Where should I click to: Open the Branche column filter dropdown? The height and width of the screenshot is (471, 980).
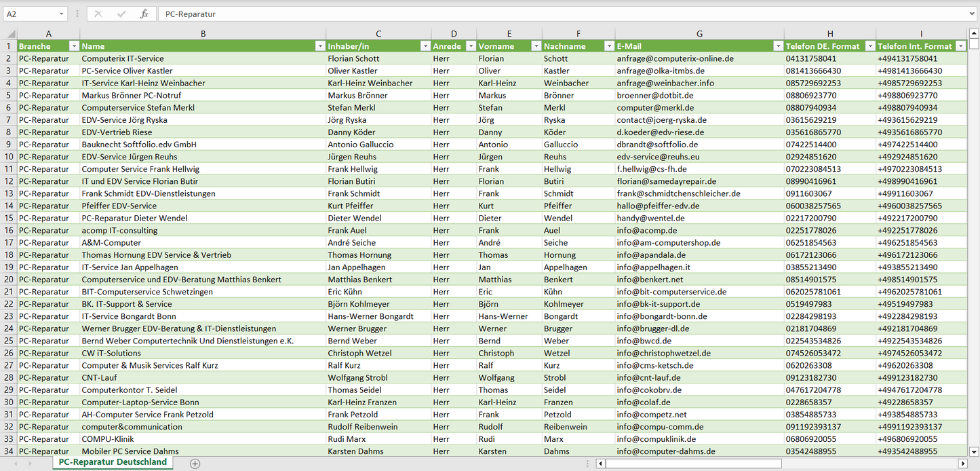click(74, 46)
